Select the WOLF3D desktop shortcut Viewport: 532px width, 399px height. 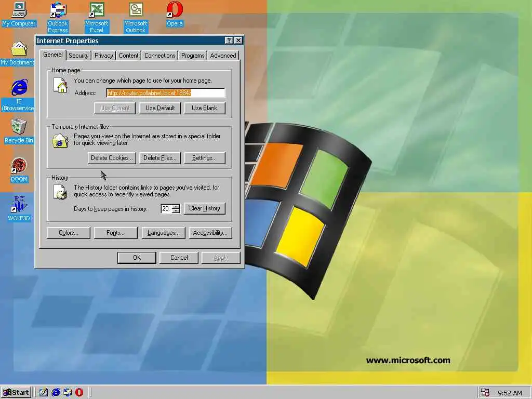click(x=19, y=209)
